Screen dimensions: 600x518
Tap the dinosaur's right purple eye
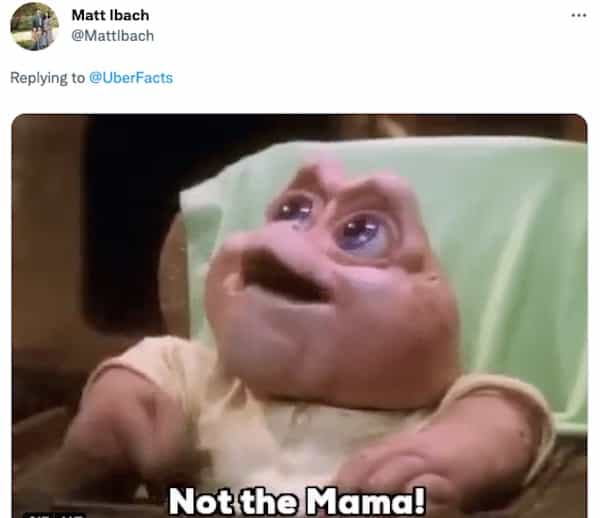pos(362,231)
